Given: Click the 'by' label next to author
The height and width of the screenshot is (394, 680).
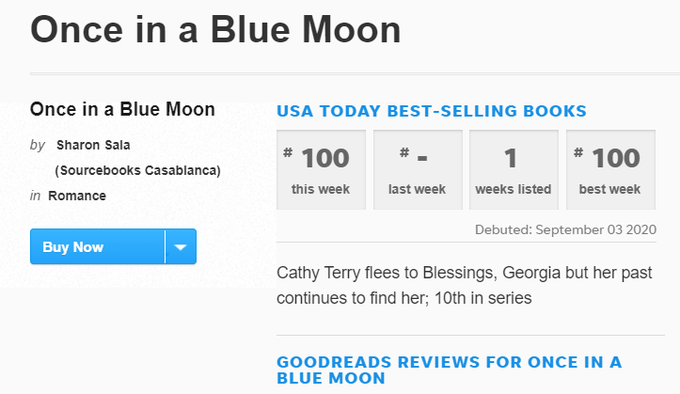Looking at the screenshot, I should pos(38,145).
